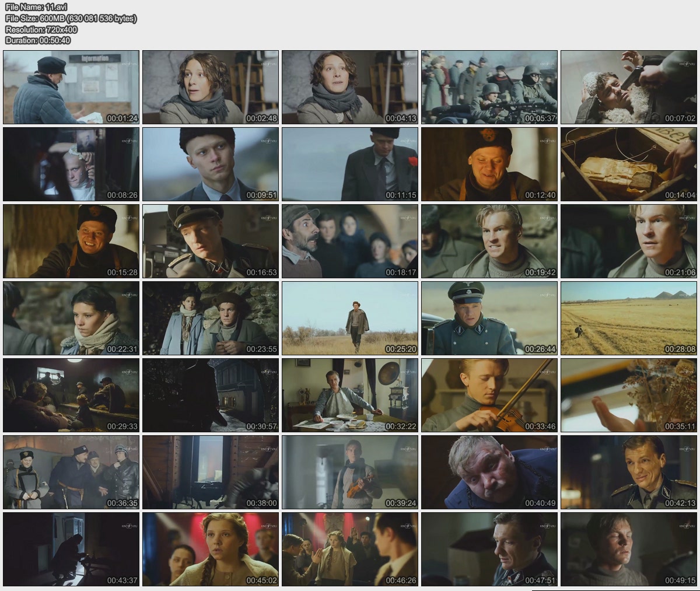Open the thumbnail at 00:22:31
700x591 pixels.
coord(71,318)
